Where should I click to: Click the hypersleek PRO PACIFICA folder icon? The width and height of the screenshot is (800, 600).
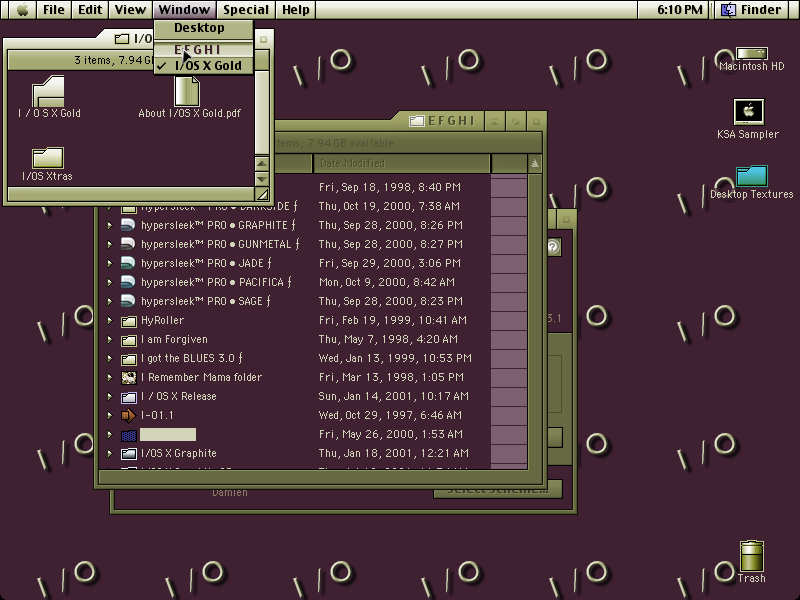point(128,282)
